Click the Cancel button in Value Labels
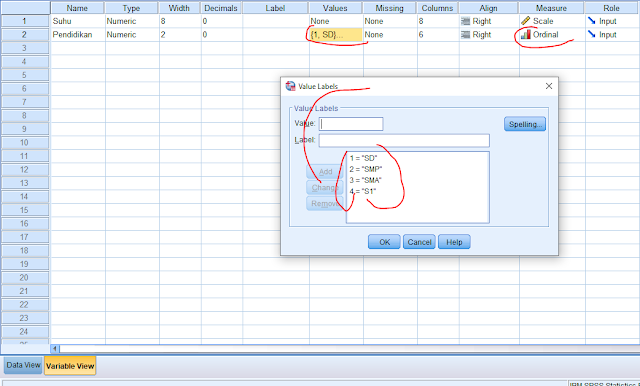Screen dimensions: 640x386 coord(419,242)
